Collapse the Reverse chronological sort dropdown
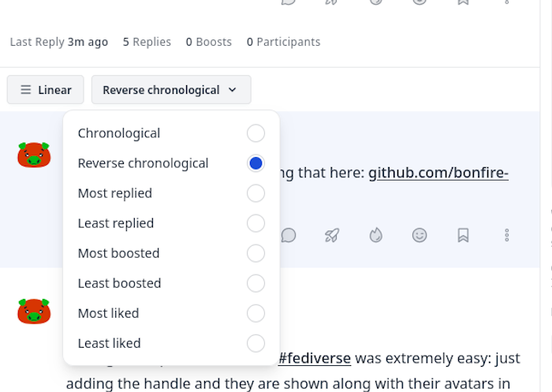 point(171,90)
